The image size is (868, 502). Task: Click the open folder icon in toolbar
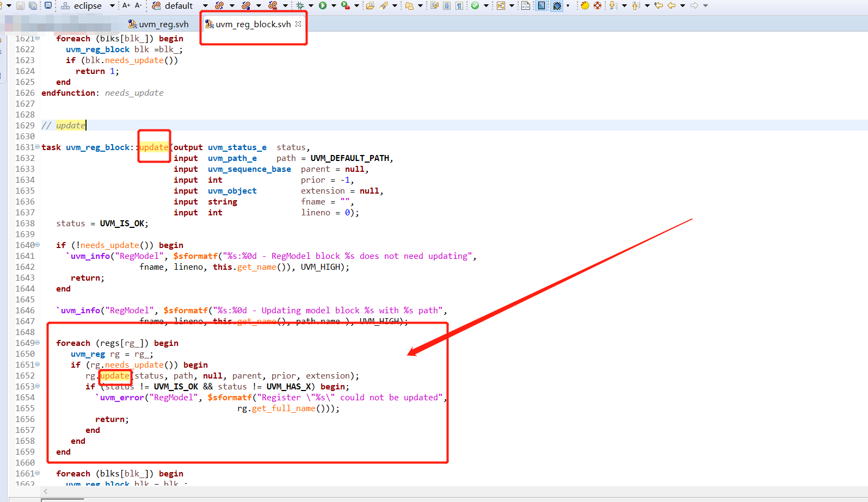click(x=370, y=5)
